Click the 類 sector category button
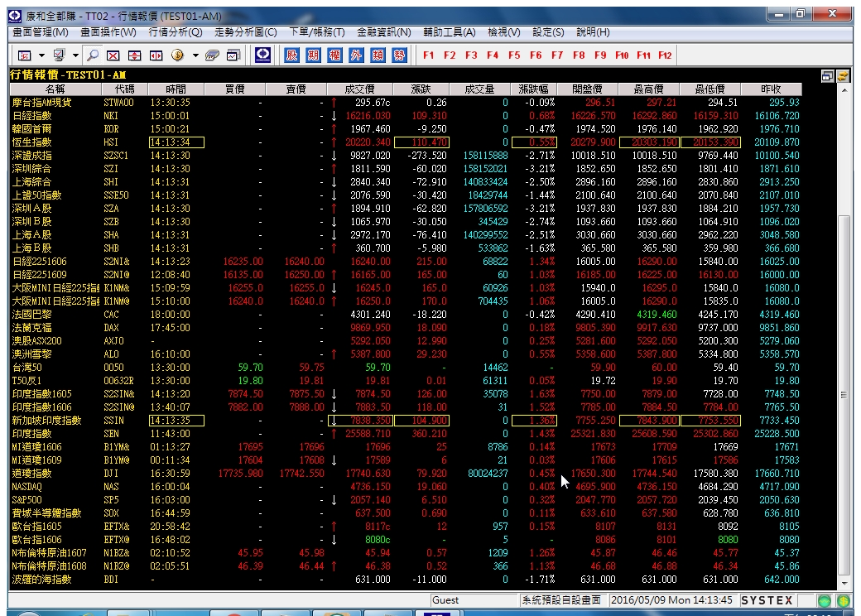Image resolution: width=861 pixels, height=616 pixels. click(x=378, y=55)
